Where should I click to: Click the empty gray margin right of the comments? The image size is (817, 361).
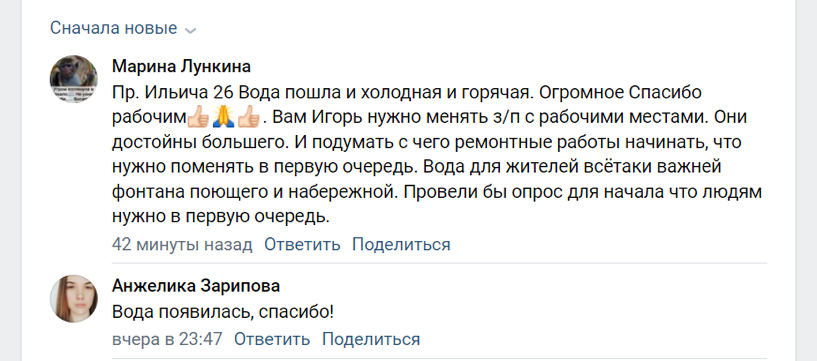(x=806, y=180)
